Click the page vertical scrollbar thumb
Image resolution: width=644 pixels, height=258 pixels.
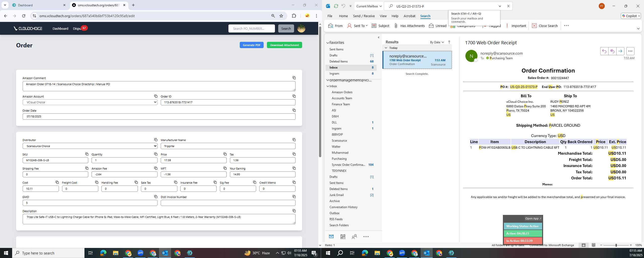point(320,92)
